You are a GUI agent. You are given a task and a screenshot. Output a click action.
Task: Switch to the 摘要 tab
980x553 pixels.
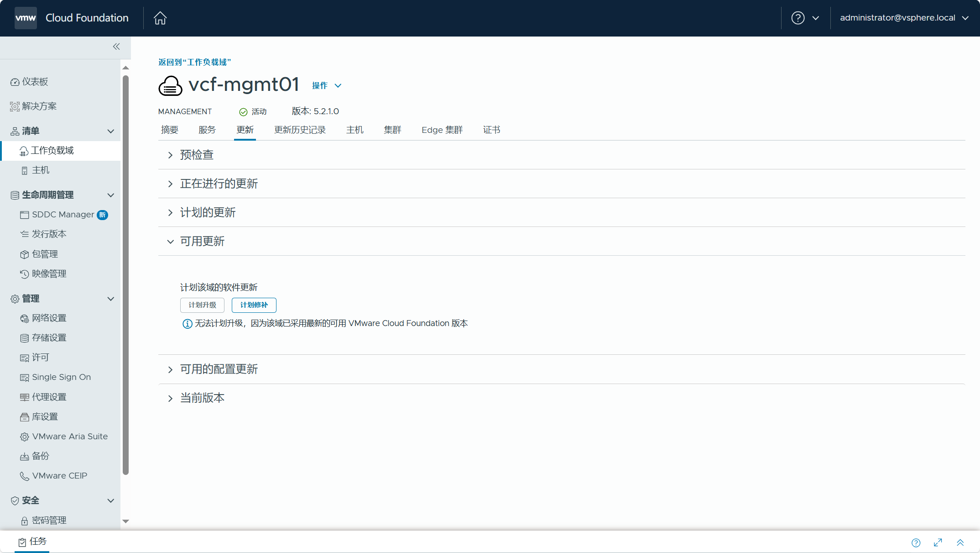pos(170,130)
